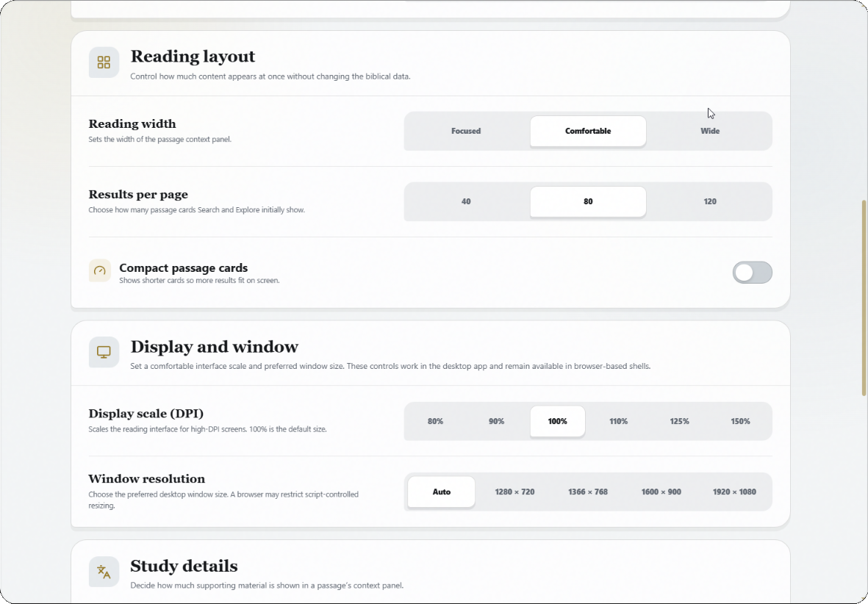Select 1920 × 1080 window resolution
The width and height of the screenshot is (868, 604).
coord(734,492)
